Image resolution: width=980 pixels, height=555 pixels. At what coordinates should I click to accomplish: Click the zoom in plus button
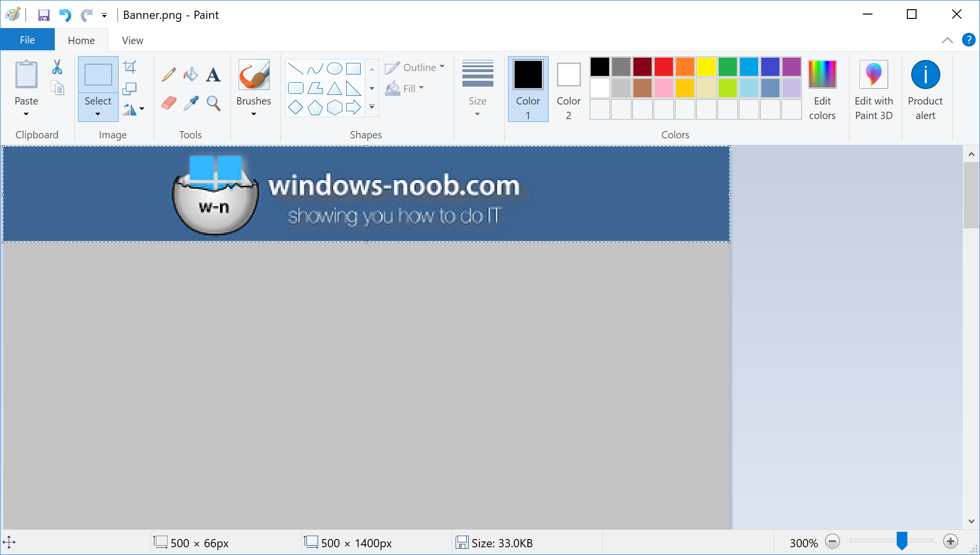950,541
